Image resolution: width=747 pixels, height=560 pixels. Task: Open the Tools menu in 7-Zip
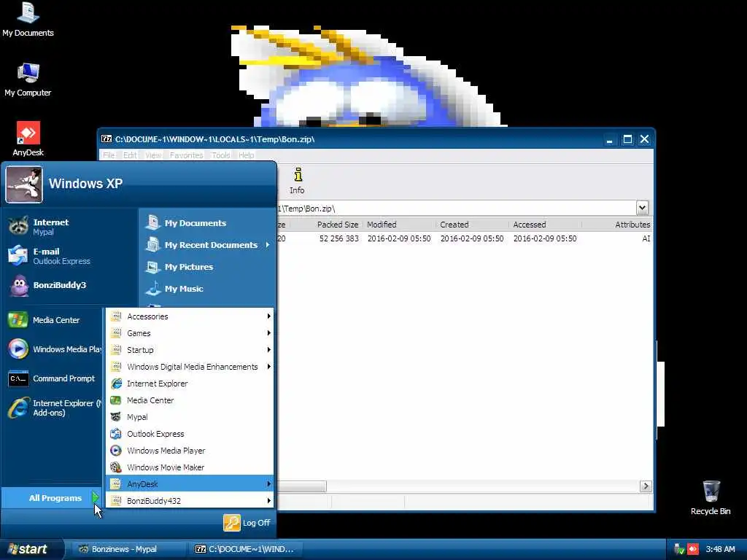pyautogui.click(x=220, y=155)
